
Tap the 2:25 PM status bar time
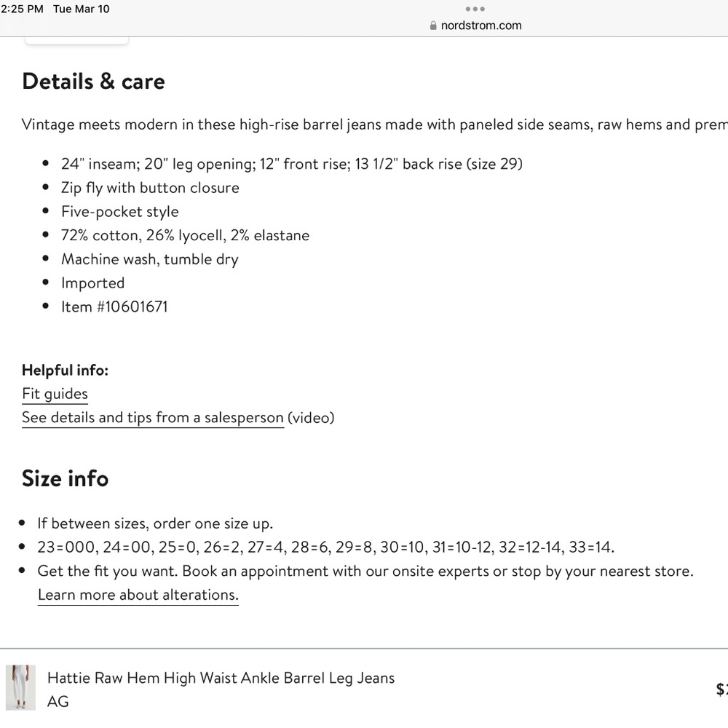(22, 9)
